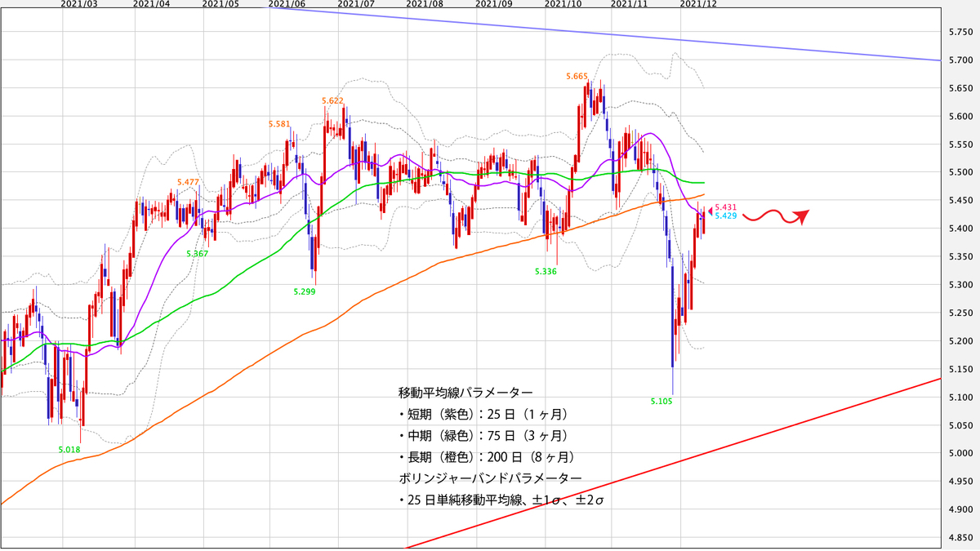Select the 5.700 y-axis value
This screenshot has height=551, width=980.
tap(959, 60)
